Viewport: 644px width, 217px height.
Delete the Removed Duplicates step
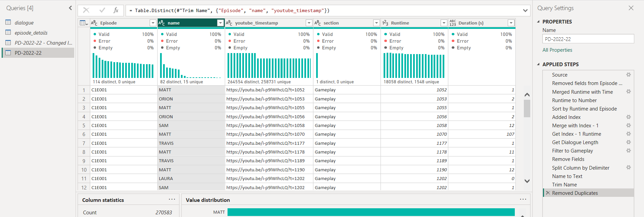click(x=548, y=193)
